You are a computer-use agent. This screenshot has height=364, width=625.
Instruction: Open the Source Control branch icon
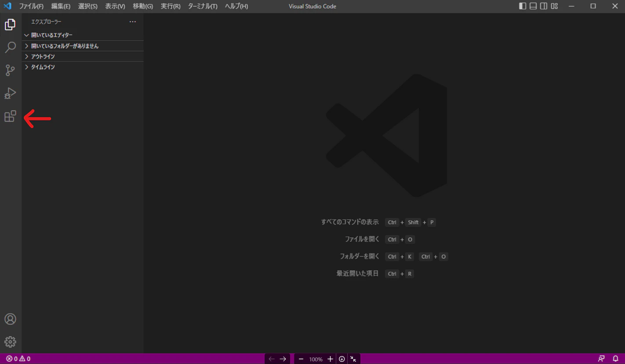[x=10, y=70]
